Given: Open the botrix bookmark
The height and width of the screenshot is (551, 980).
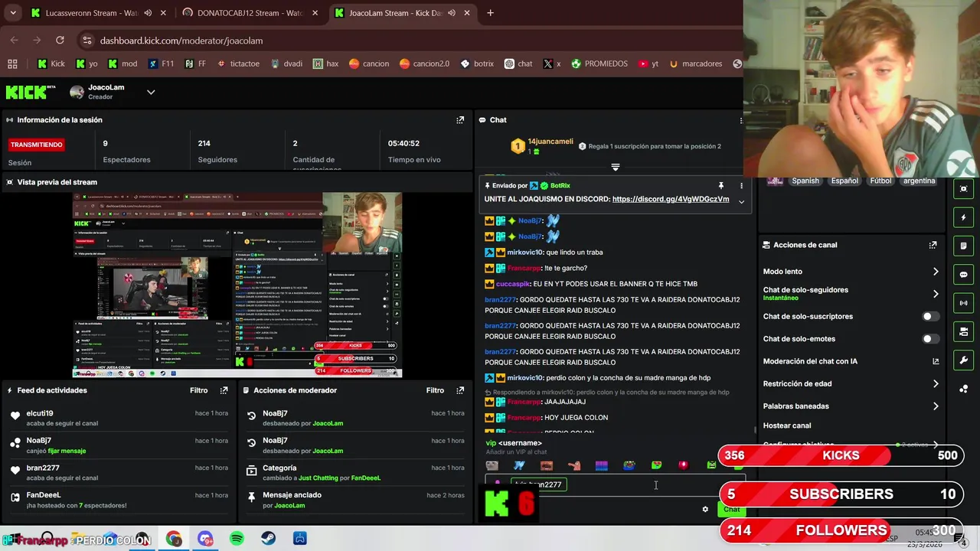Looking at the screenshot, I should coord(477,64).
